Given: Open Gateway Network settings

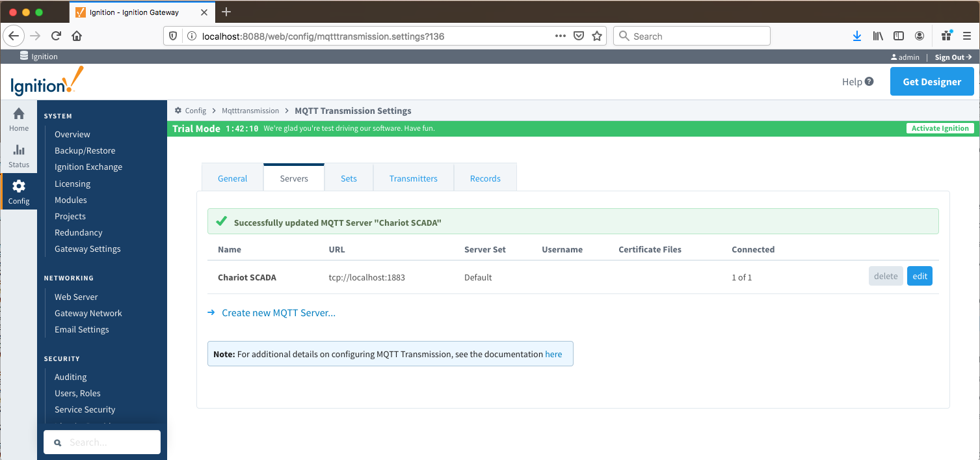Looking at the screenshot, I should [x=88, y=314].
